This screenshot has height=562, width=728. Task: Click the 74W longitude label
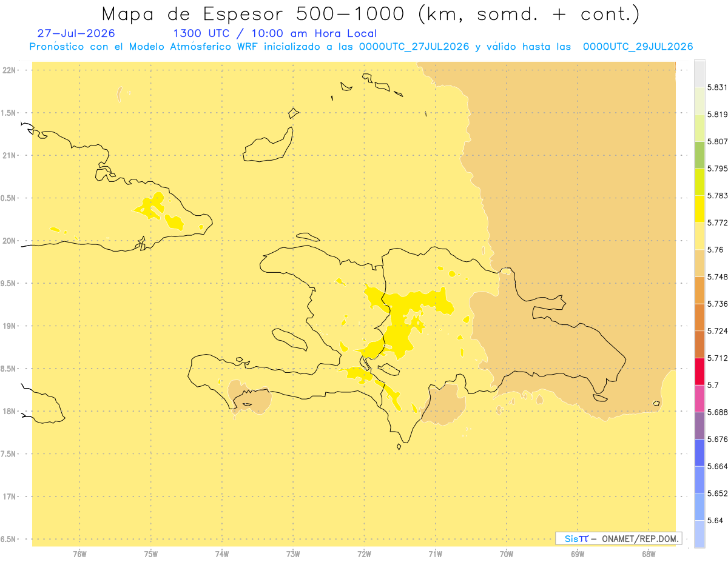[x=222, y=554]
